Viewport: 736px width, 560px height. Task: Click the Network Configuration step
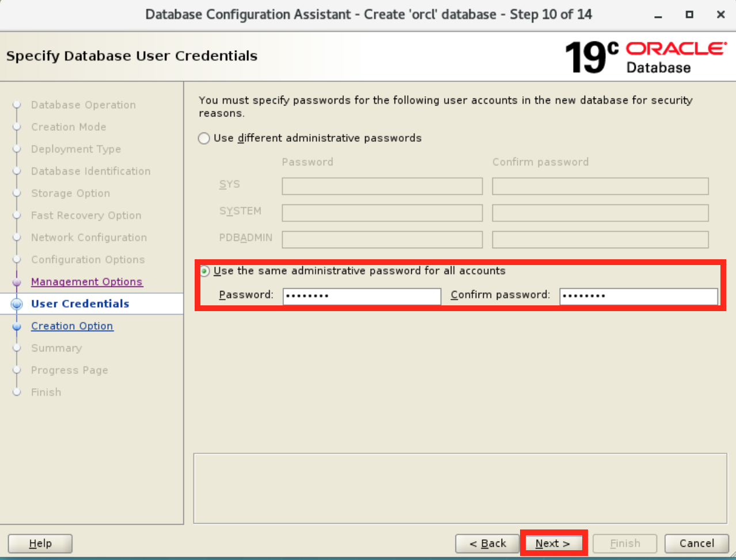point(89,237)
